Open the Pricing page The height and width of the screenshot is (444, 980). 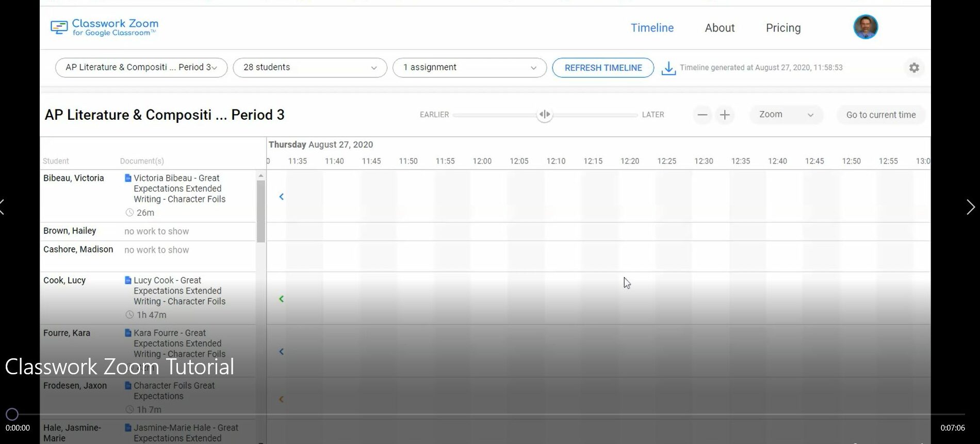783,28
